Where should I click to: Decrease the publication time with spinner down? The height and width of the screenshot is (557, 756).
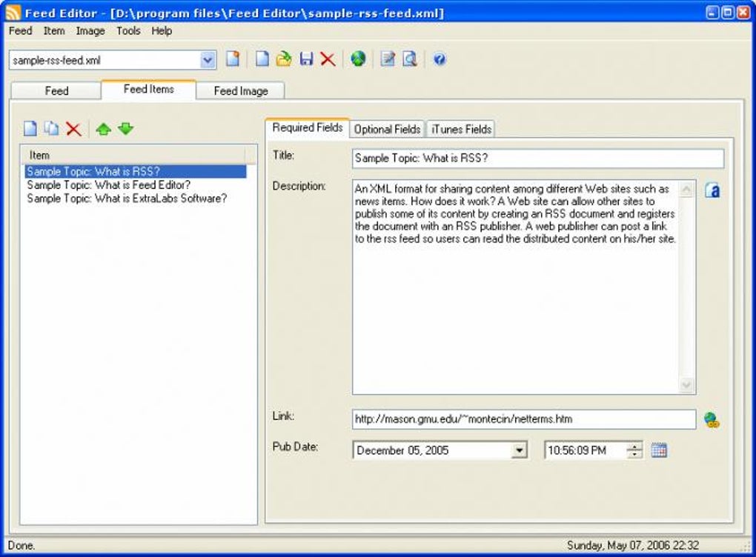point(634,454)
